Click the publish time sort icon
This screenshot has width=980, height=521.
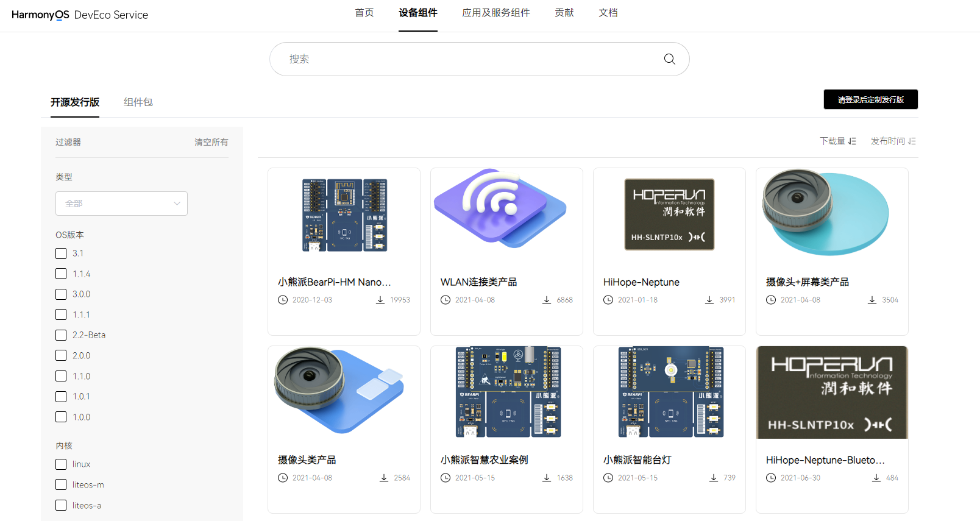912,141
